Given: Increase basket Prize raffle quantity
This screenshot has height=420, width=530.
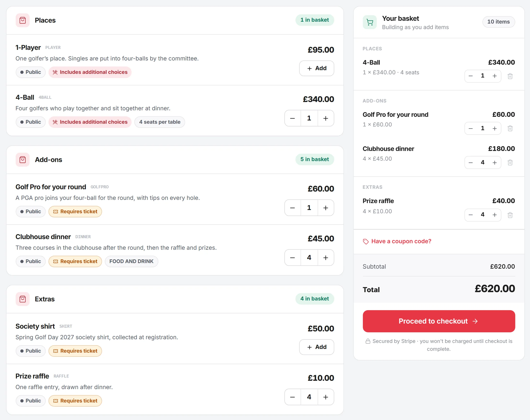Looking at the screenshot, I should pos(495,215).
